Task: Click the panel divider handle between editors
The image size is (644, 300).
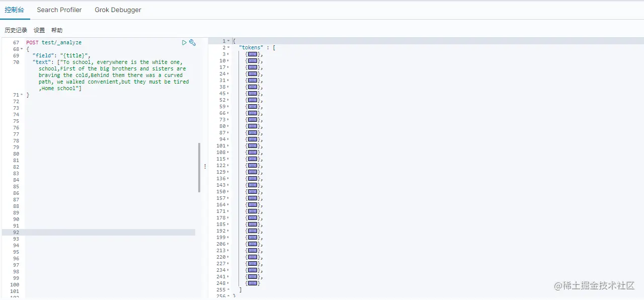Action: (205, 166)
